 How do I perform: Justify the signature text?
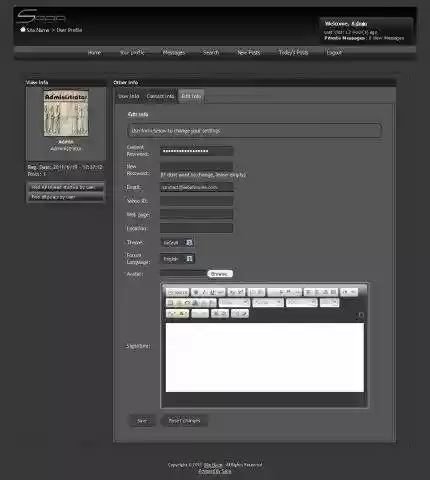334,292
